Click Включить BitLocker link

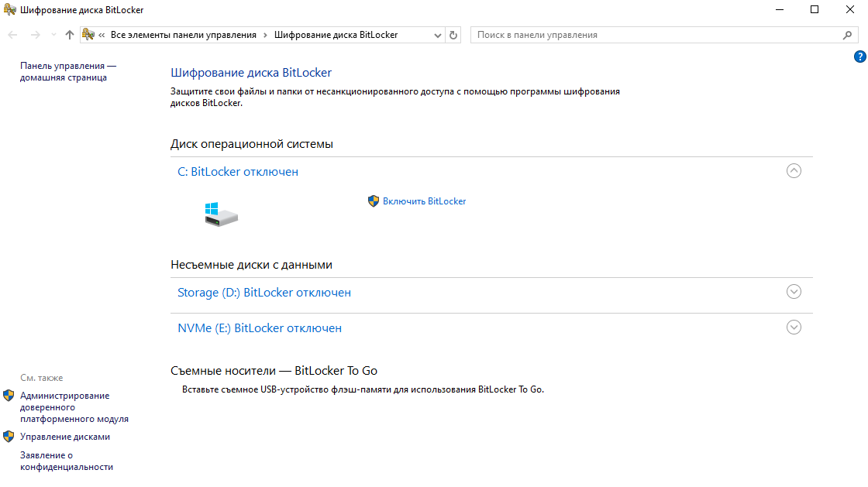tap(424, 201)
